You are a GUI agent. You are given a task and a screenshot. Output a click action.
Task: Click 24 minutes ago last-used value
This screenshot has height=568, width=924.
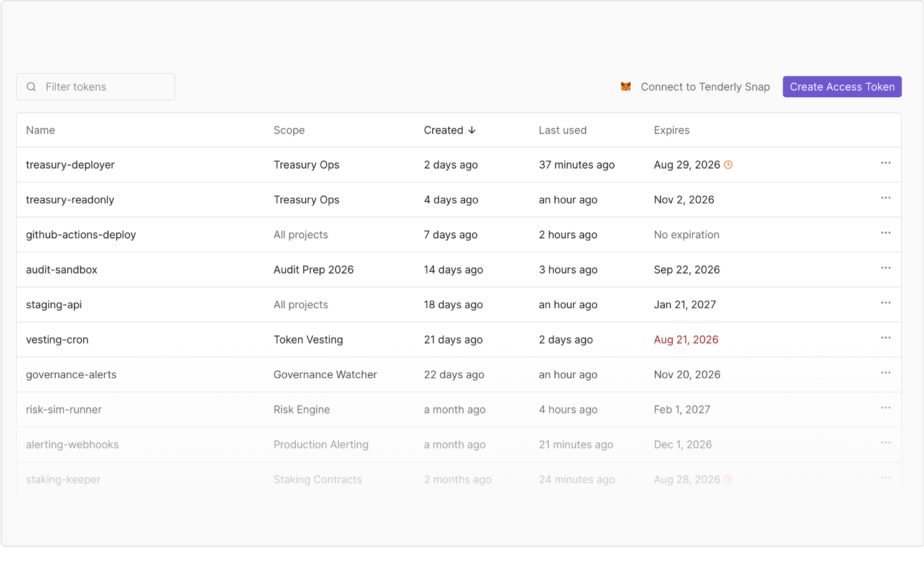pyautogui.click(x=577, y=479)
